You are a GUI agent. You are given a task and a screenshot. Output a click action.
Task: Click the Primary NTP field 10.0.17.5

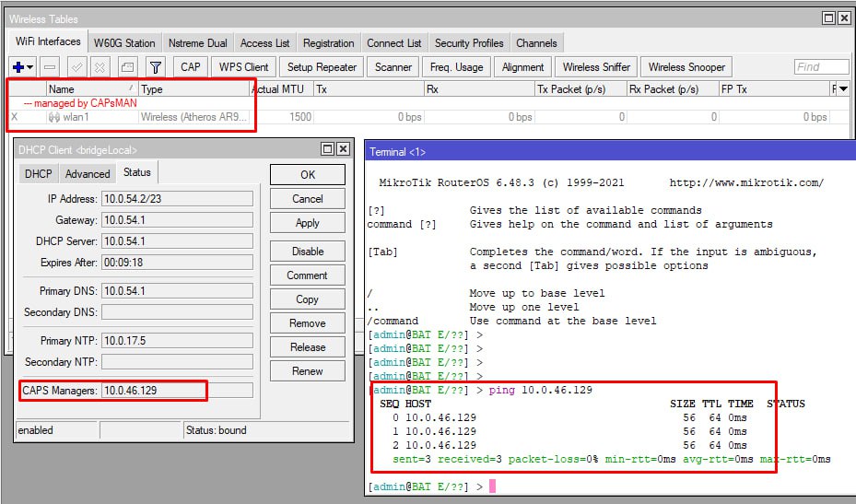point(178,341)
